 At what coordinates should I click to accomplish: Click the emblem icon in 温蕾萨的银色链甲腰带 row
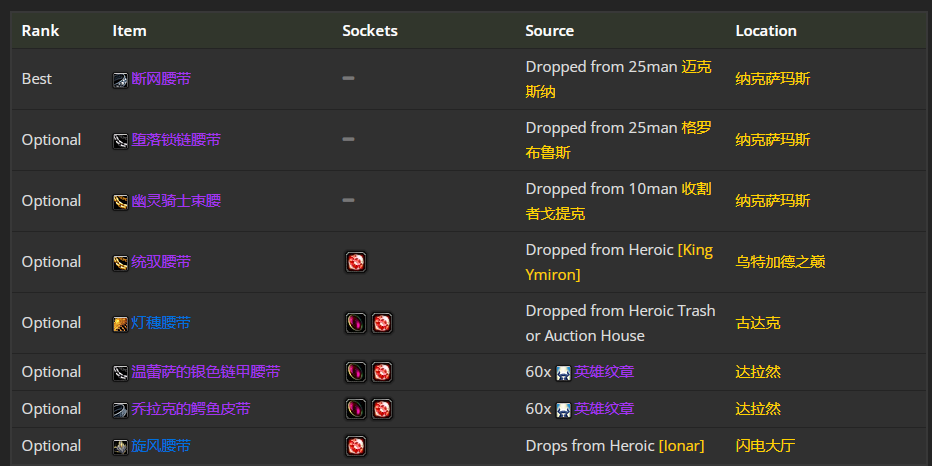pos(563,373)
